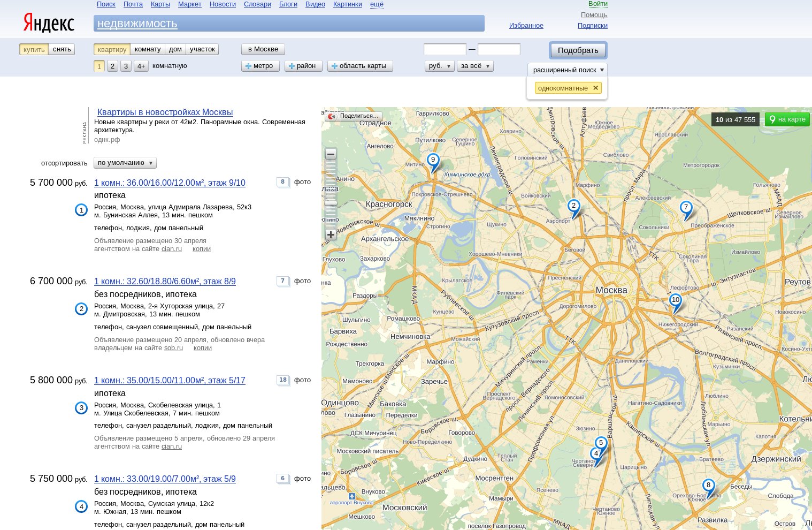The width and height of the screenshot is (812, 530).
Task: Click the Yandex logo
Action: coord(49,23)
